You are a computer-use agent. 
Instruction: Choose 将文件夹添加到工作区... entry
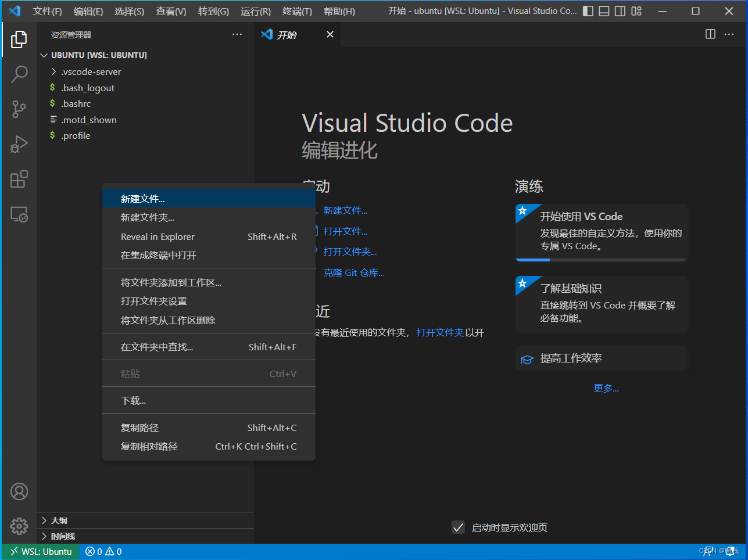209,282
